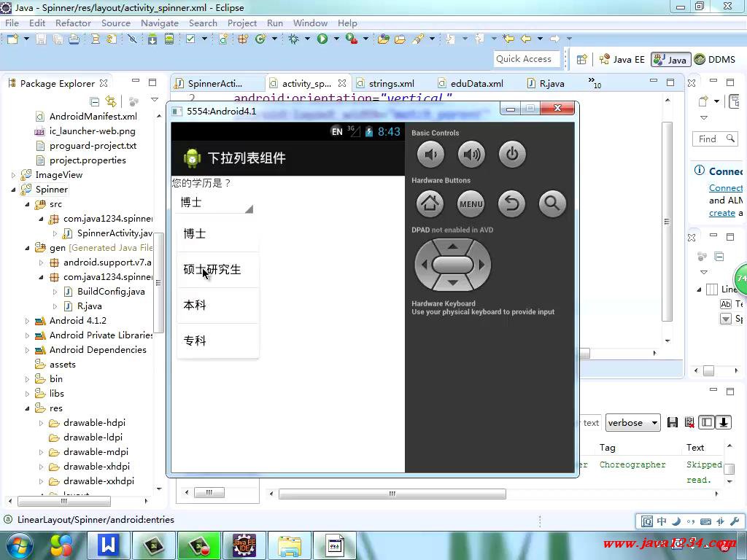
Task: Tap the emulator MENU hardware button
Action: pyautogui.click(x=471, y=204)
